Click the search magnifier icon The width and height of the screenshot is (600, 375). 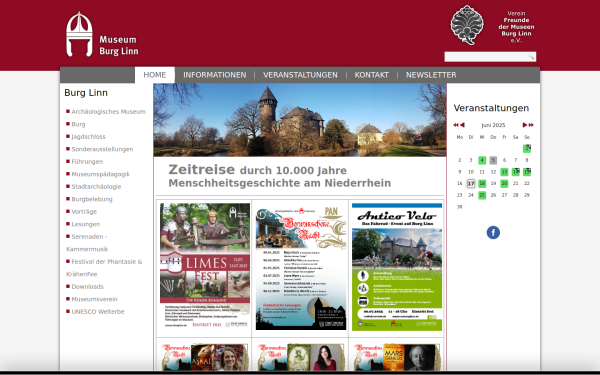point(531,57)
